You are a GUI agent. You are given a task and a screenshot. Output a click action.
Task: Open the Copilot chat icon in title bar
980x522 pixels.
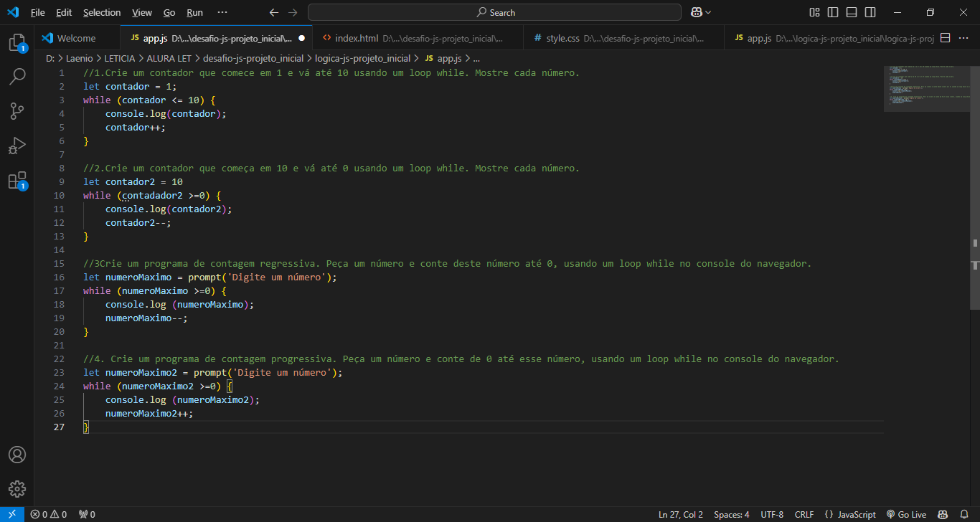(696, 12)
